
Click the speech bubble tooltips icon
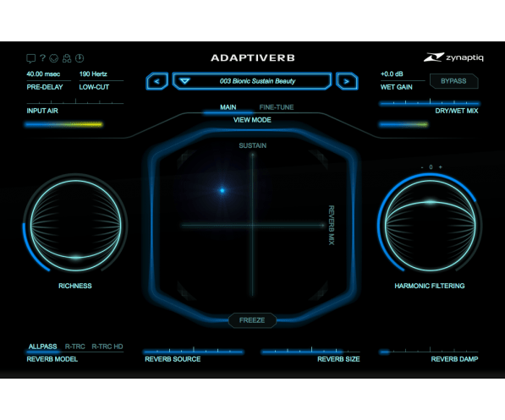(x=30, y=58)
